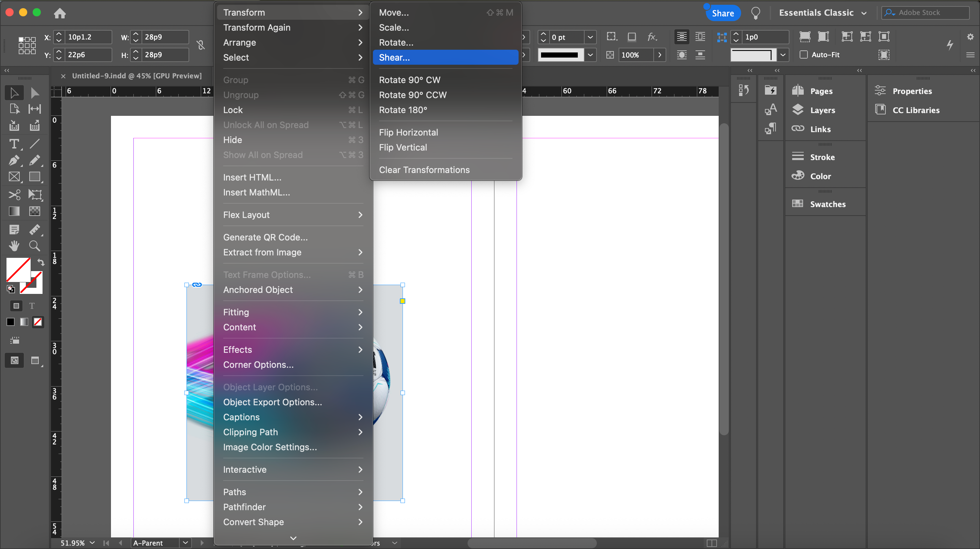980x549 pixels.
Task: Expand the A-Parent page dropdown
Action: pyautogui.click(x=185, y=543)
